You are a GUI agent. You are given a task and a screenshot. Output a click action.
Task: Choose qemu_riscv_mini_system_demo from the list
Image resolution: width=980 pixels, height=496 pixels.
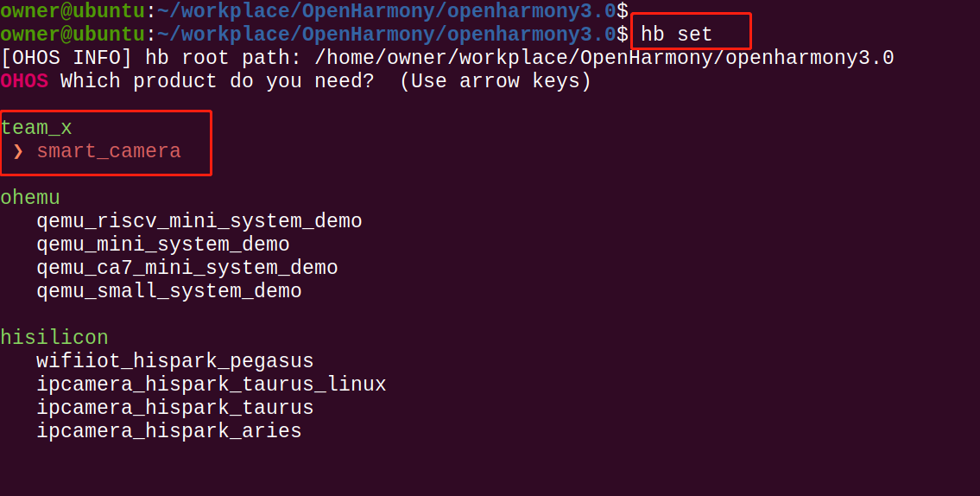pyautogui.click(x=199, y=221)
